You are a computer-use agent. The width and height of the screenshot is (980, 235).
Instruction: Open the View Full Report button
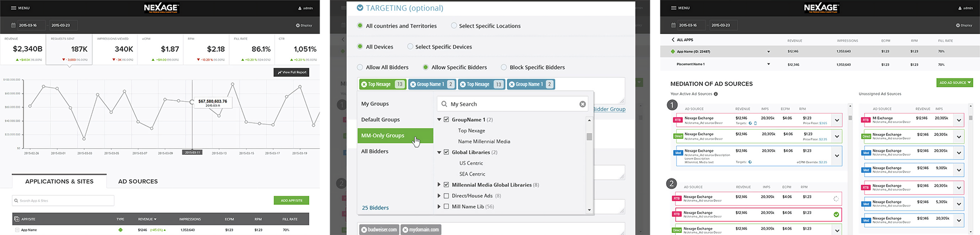click(292, 73)
